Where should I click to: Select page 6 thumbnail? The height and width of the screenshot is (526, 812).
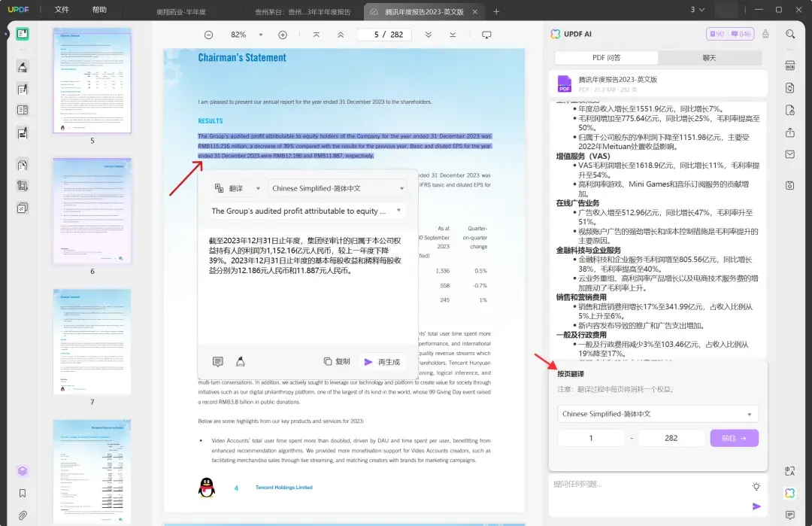pos(92,211)
